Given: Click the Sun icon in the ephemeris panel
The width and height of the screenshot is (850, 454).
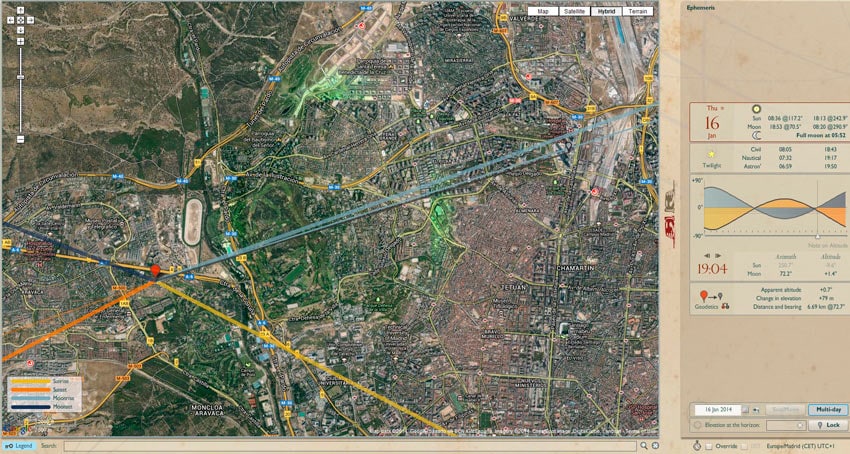Looking at the screenshot, I should tap(756, 109).
